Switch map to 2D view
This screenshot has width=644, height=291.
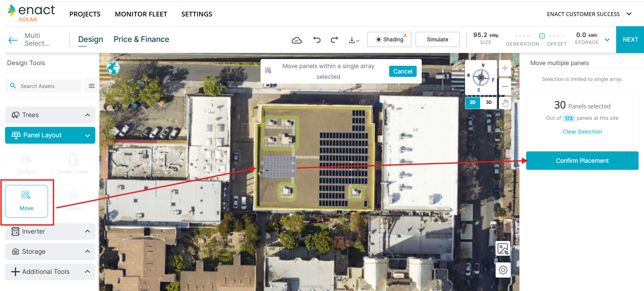(x=472, y=102)
